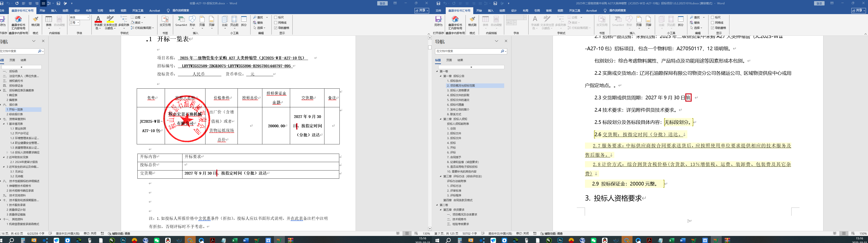Click 替换 replace in right window ribbon
This screenshot has width=868, height=243.
(x=695, y=23)
